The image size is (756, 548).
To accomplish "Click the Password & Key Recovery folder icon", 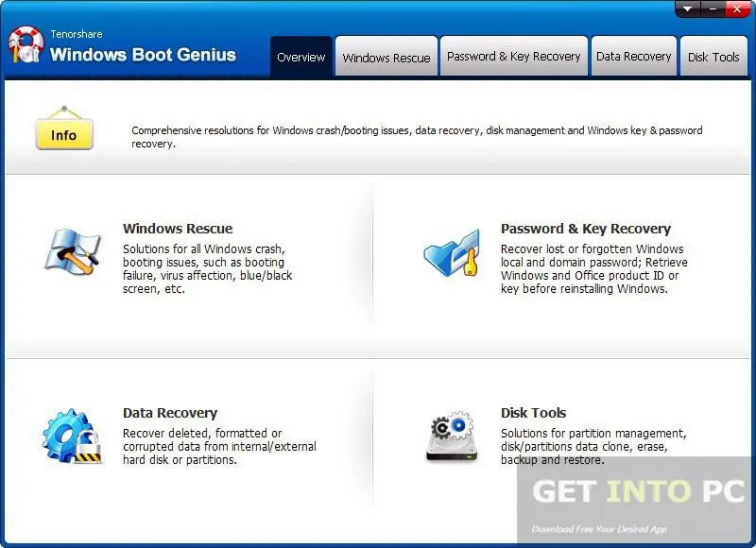I will [x=453, y=253].
